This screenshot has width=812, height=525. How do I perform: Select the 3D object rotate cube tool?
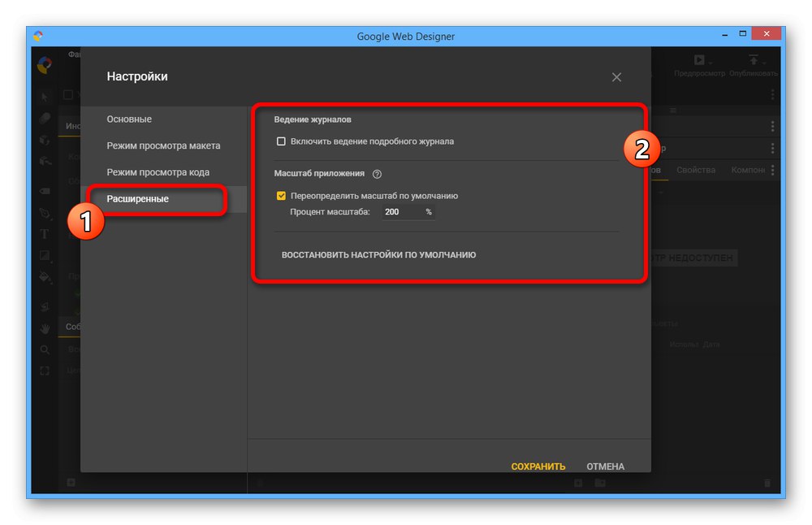45,140
